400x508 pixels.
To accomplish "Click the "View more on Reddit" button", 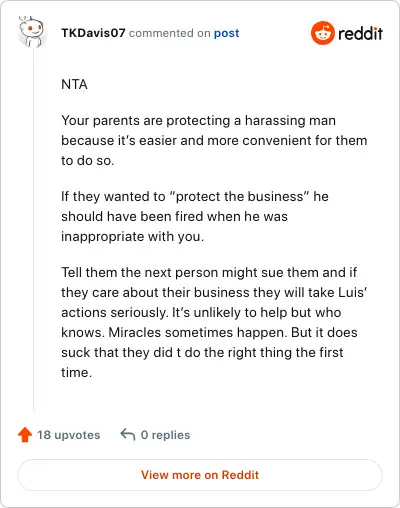I will [x=200, y=475].
